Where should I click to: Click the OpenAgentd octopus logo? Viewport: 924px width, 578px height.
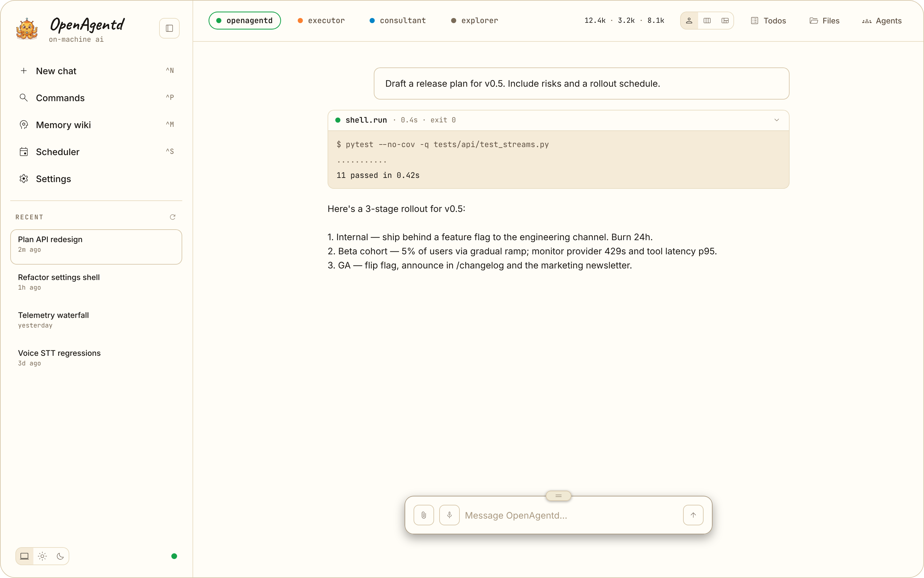click(27, 29)
